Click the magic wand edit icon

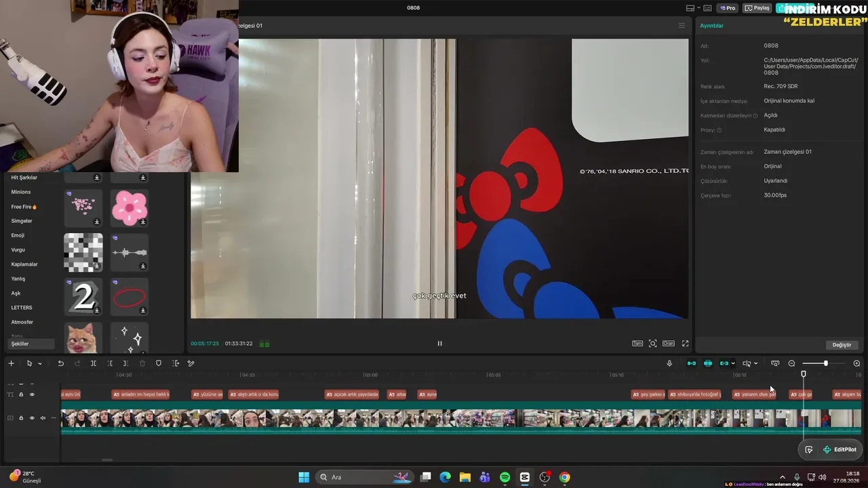tap(191, 363)
